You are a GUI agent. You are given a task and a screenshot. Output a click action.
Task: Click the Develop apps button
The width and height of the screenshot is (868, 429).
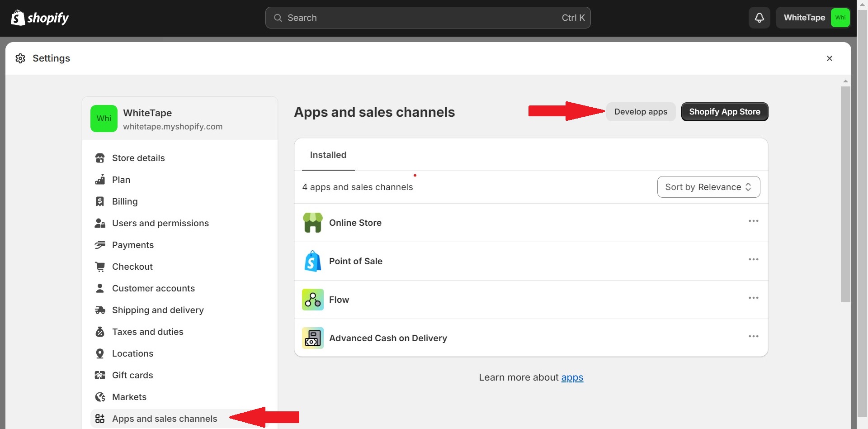(x=641, y=112)
